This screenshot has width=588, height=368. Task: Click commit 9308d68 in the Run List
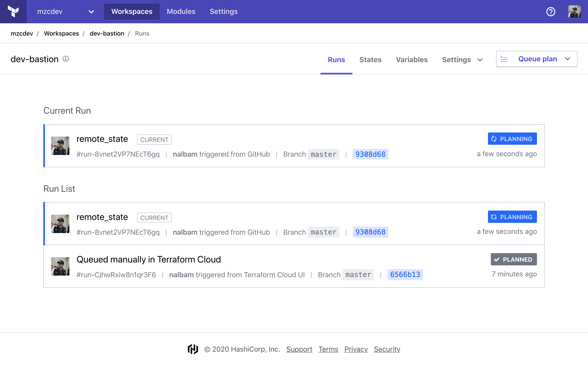(370, 232)
